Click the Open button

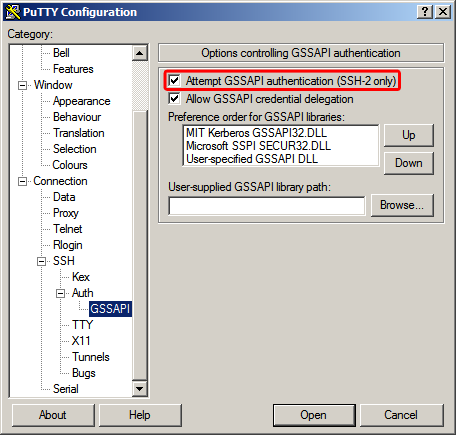[x=314, y=415]
